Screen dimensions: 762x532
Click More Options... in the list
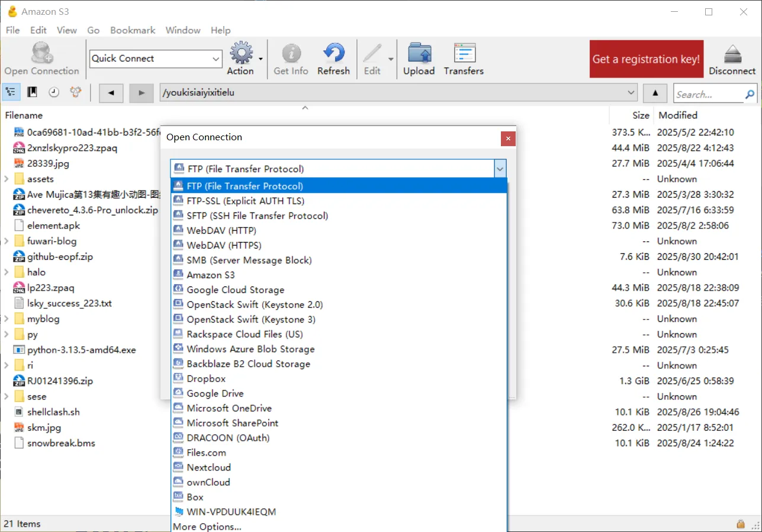pyautogui.click(x=207, y=526)
